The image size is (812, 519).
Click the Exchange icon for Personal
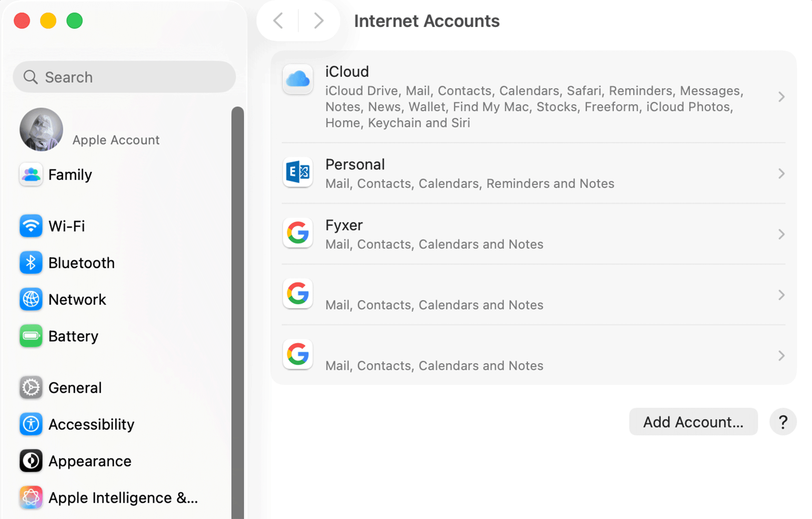[298, 172]
